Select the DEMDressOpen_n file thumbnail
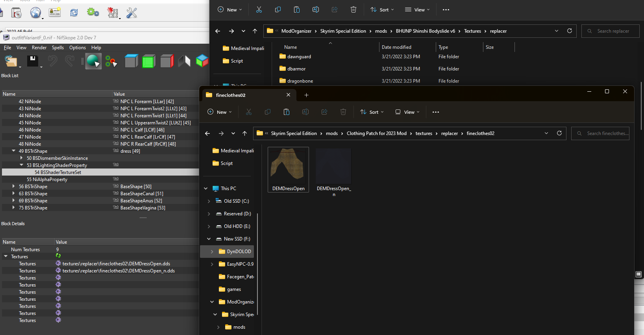 tap(334, 172)
